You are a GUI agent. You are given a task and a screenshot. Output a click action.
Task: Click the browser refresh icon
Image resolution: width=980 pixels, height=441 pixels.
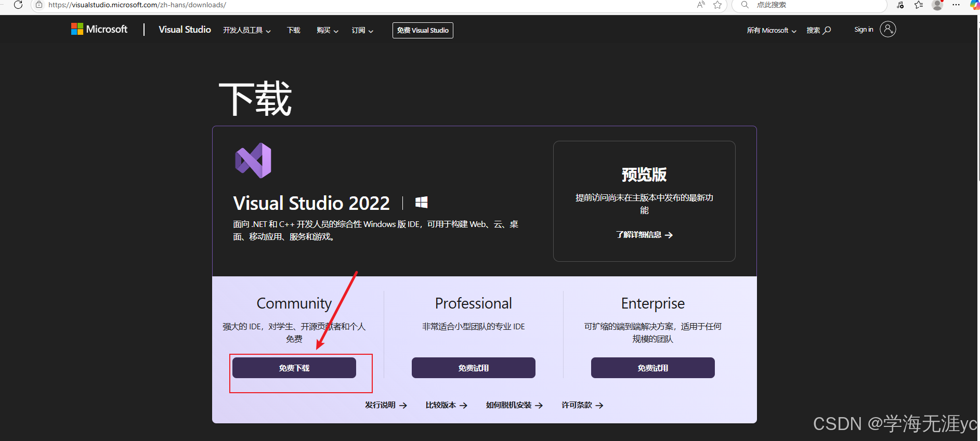[x=18, y=5]
